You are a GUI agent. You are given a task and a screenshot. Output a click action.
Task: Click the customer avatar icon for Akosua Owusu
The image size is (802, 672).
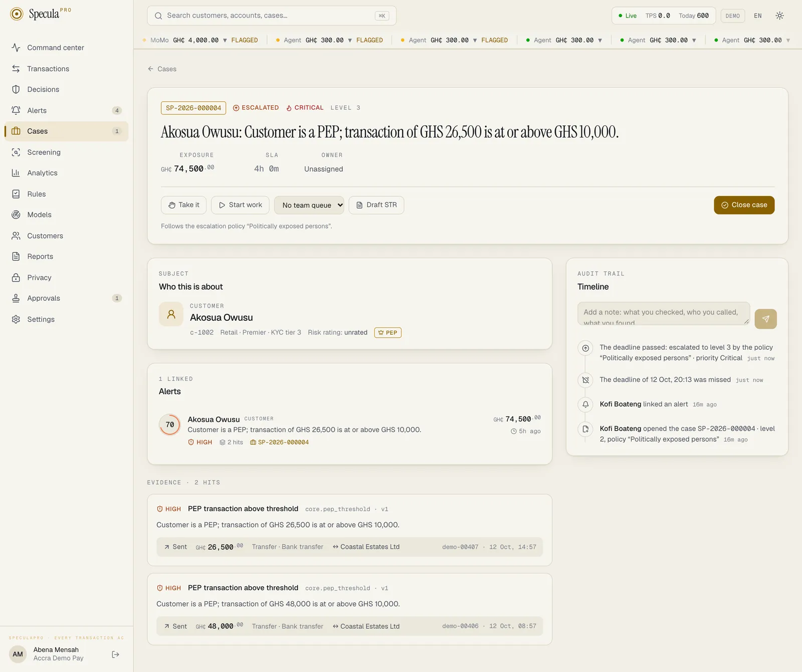coord(171,314)
